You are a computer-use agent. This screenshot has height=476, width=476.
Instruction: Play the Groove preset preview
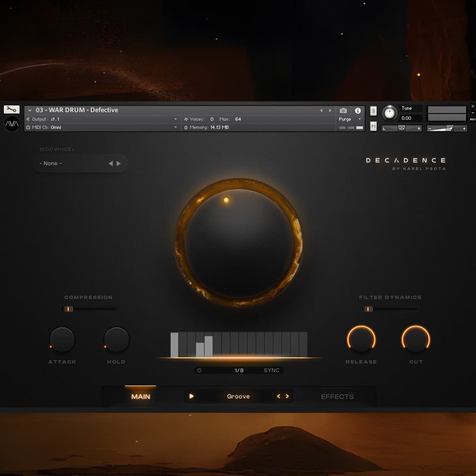192,396
